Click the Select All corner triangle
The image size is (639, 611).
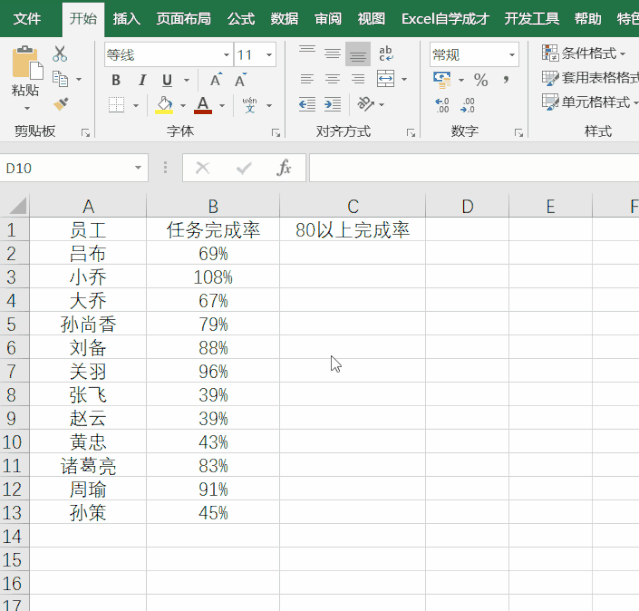tap(18, 206)
